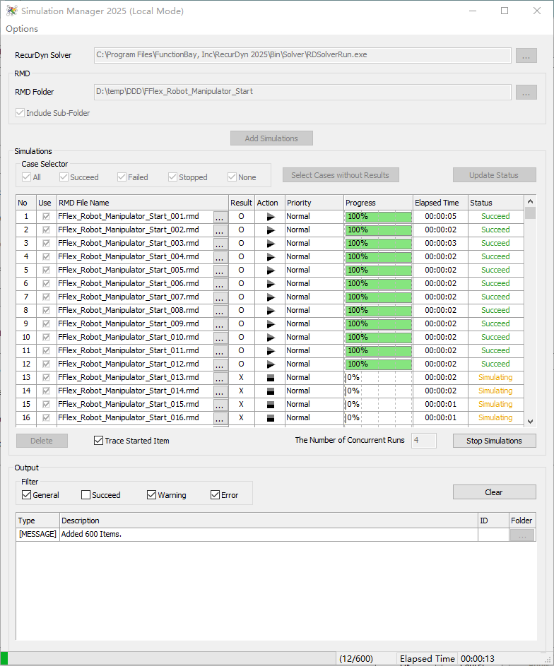Image resolution: width=554 pixels, height=666 pixels.
Task: Click the play action icon for row 7
Action: tap(270, 297)
